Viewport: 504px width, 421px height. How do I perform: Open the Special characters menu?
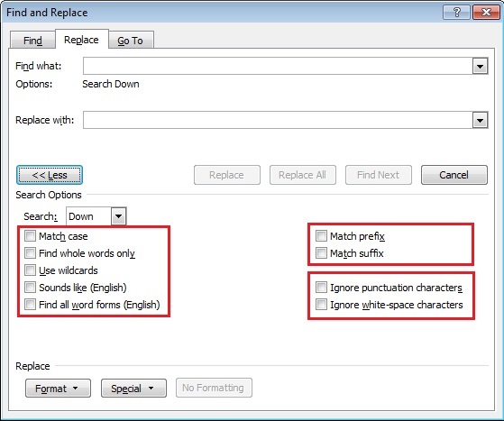tap(133, 389)
